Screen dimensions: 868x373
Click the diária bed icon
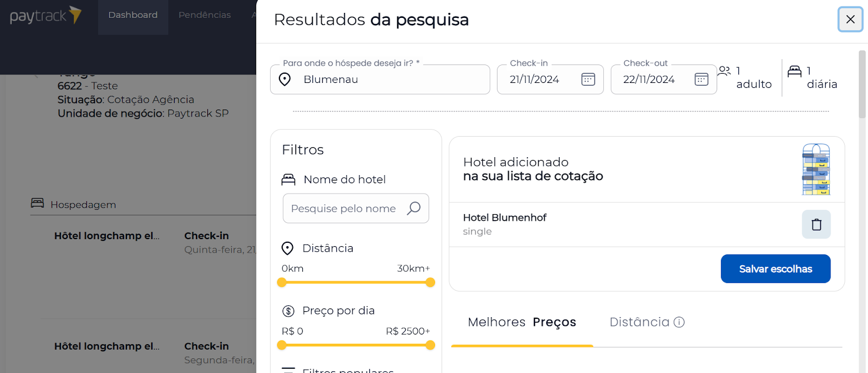point(795,71)
